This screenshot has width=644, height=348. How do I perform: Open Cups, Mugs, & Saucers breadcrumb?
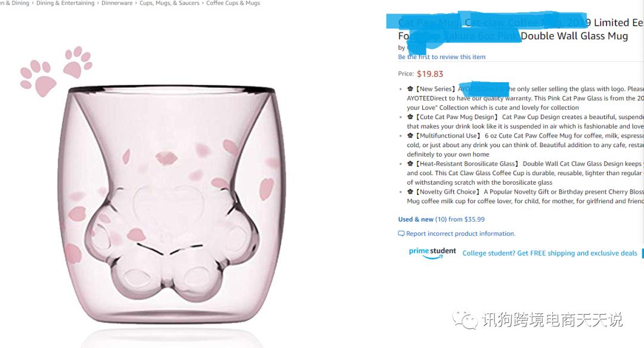point(169,3)
